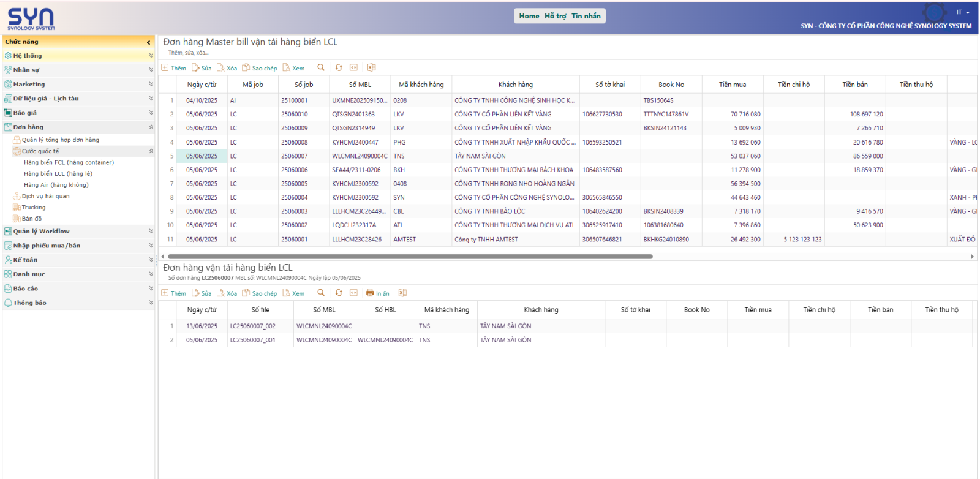Click the In ấn print icon
This screenshot has width=980, height=479.
pyautogui.click(x=377, y=293)
